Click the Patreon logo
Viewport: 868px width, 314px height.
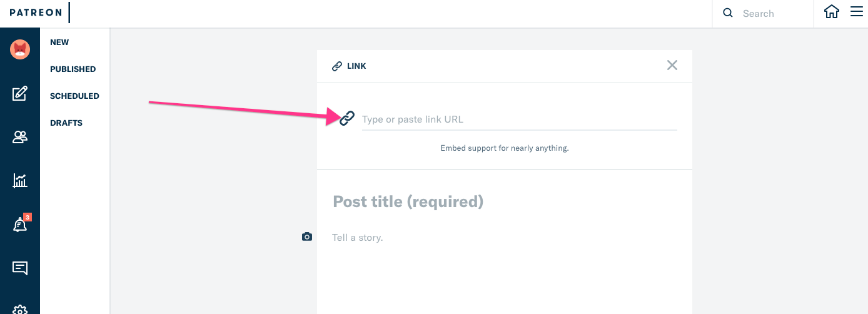(x=34, y=13)
